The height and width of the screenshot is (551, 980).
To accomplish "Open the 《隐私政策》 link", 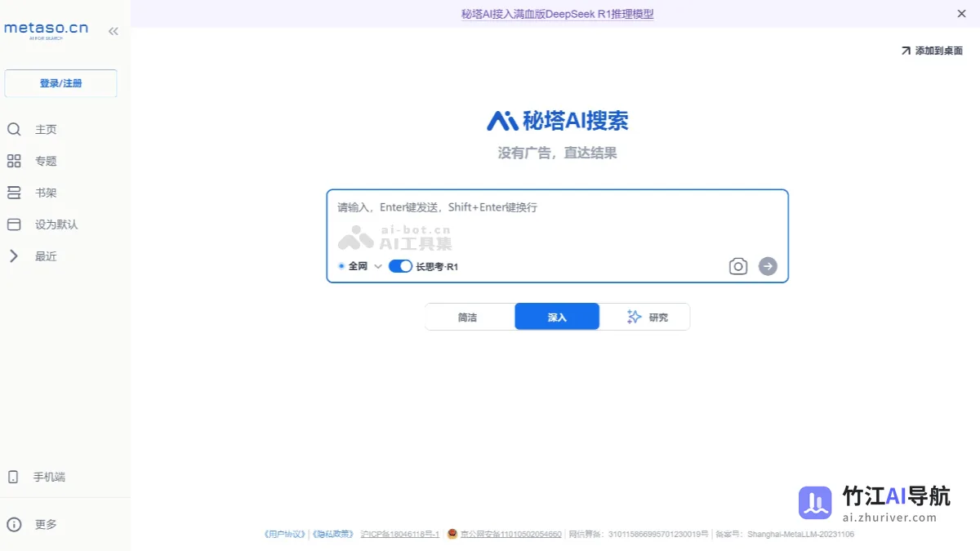I will point(332,534).
